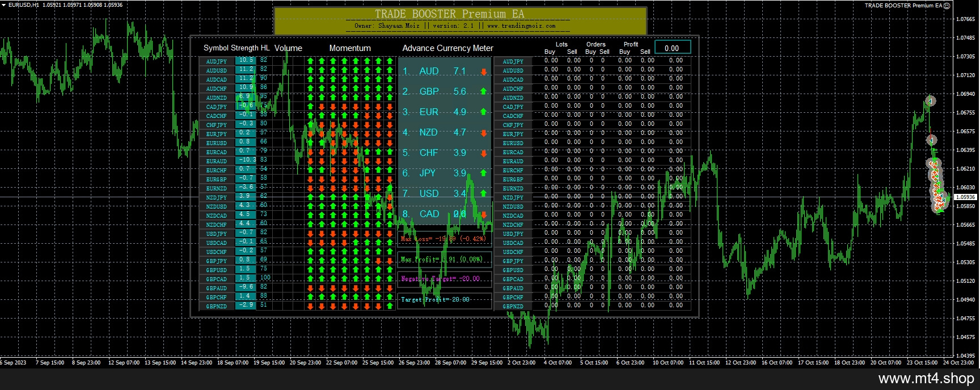Click the EURGBP button in the lots table
The height and width of the screenshot is (390, 980).
(x=513, y=179)
